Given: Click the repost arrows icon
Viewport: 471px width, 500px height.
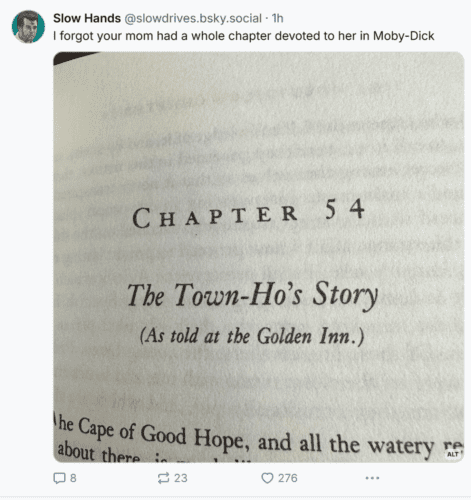Looking at the screenshot, I should click(x=163, y=478).
